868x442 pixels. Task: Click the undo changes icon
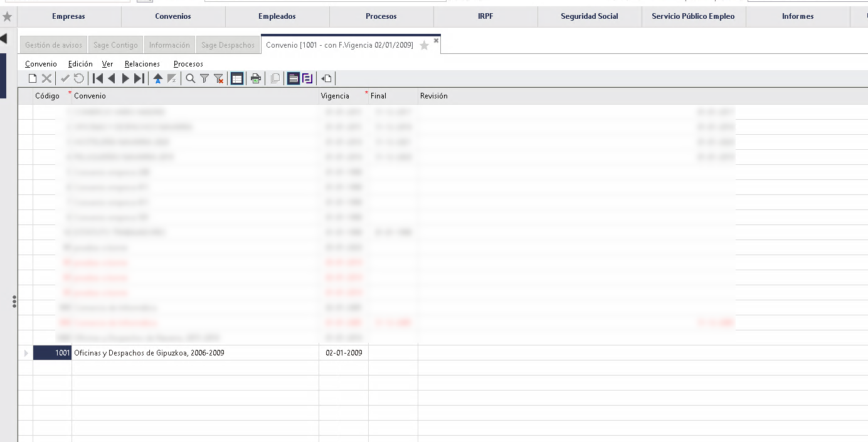(x=79, y=78)
